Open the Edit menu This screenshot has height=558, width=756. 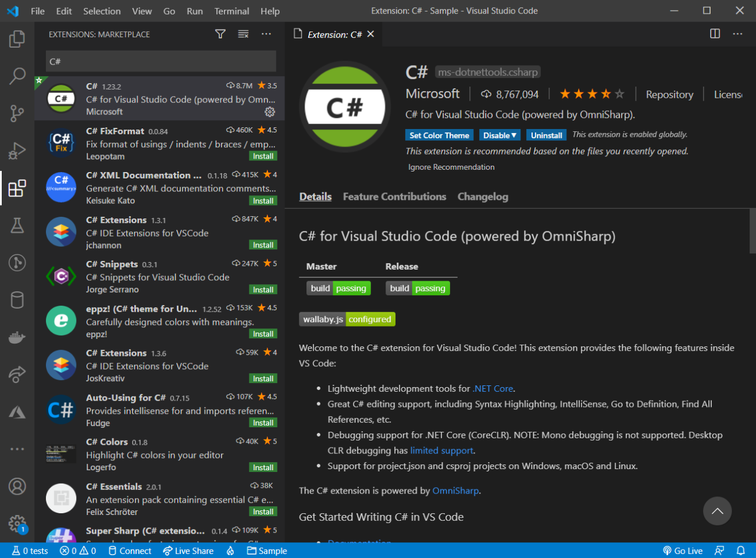pos(64,11)
